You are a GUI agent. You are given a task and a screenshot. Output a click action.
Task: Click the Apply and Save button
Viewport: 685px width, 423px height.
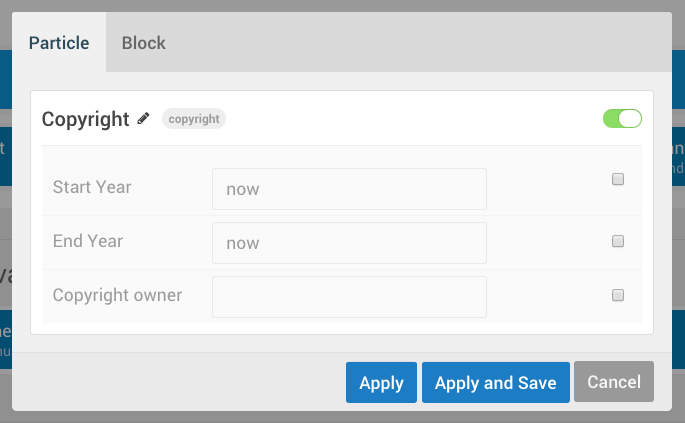point(496,383)
